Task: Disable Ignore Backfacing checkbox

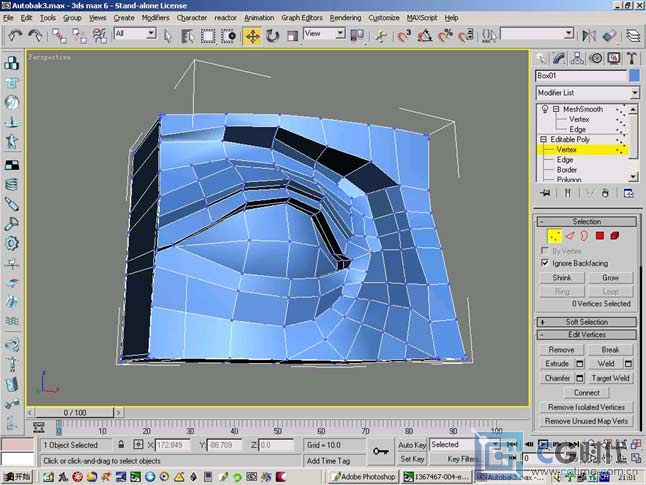Action: pyautogui.click(x=545, y=263)
